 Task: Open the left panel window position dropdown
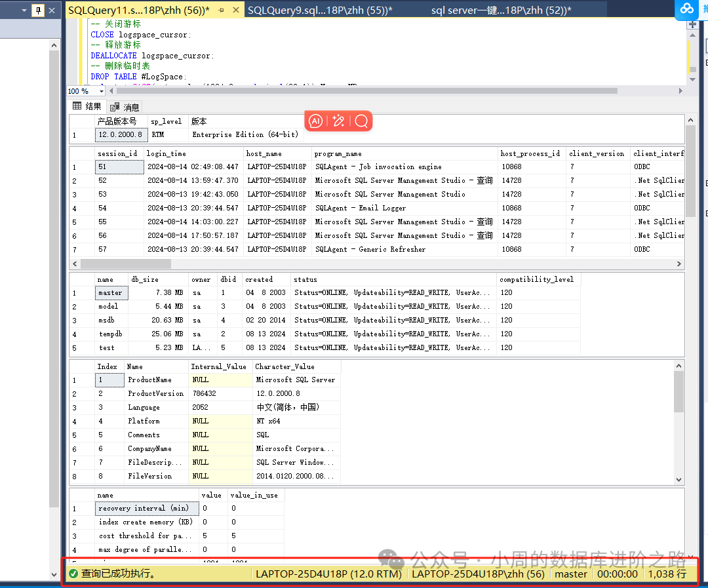pyautogui.click(x=24, y=10)
